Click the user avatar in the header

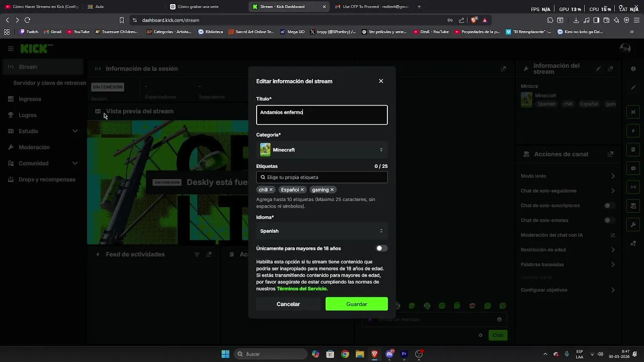(x=625, y=49)
